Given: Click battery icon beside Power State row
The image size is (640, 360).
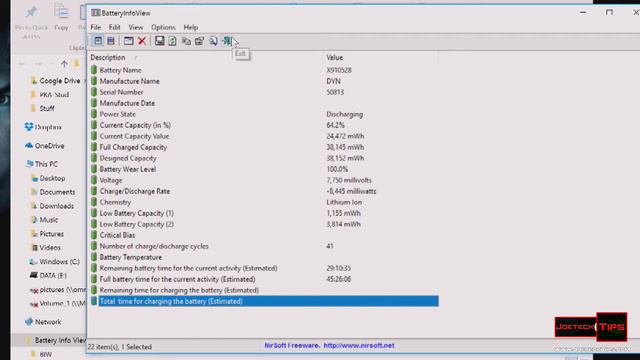Looking at the screenshot, I should click(94, 114).
